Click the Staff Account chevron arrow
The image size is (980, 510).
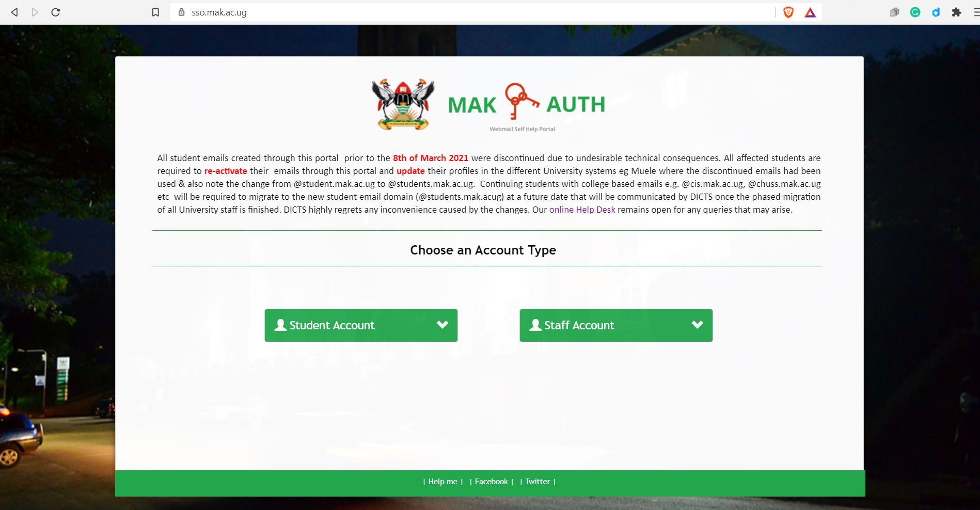pyautogui.click(x=697, y=325)
